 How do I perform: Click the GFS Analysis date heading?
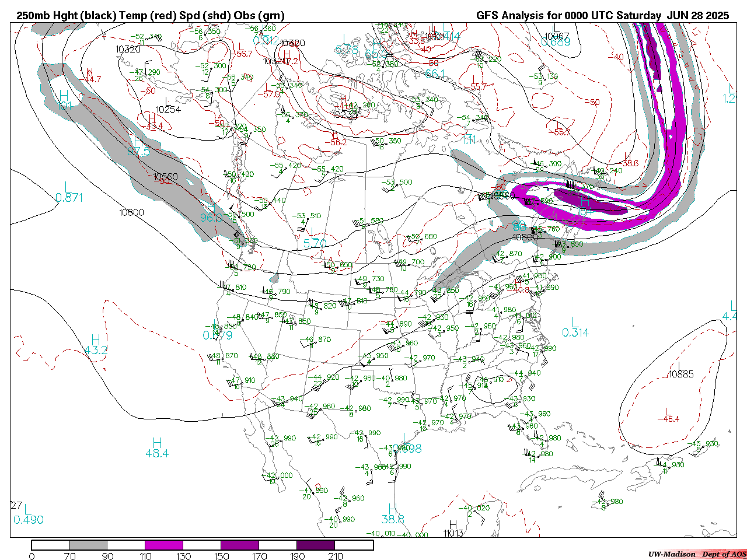[x=602, y=16]
